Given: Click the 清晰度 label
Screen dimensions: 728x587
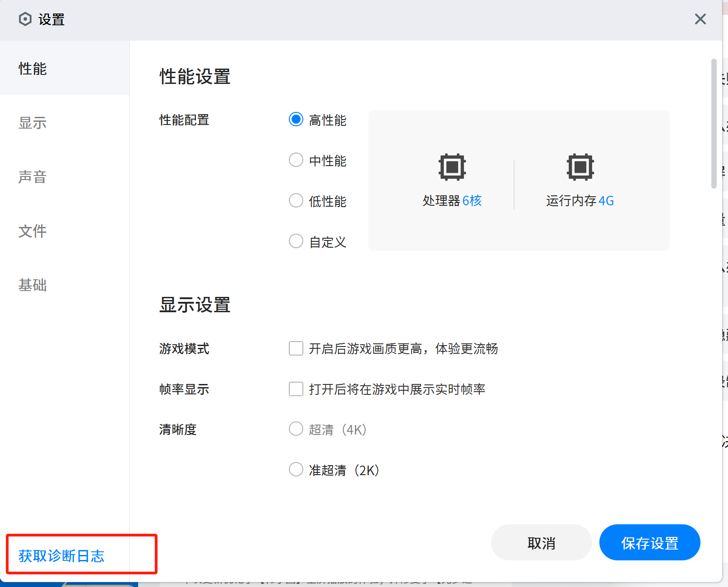Looking at the screenshot, I should (178, 429).
